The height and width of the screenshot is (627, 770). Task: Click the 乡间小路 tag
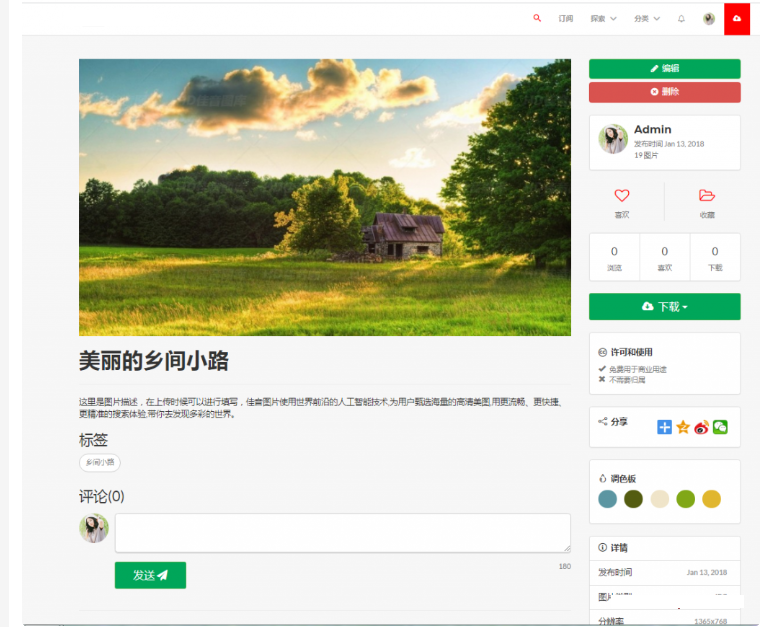(100, 463)
